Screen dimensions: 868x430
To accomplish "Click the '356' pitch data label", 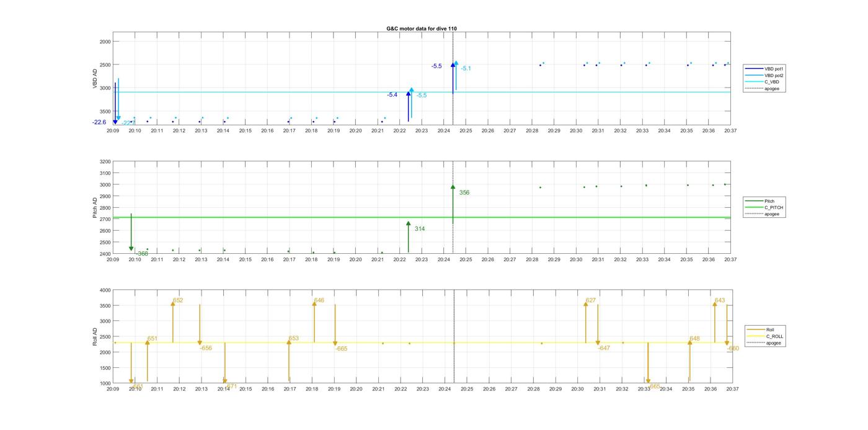I will point(464,193).
